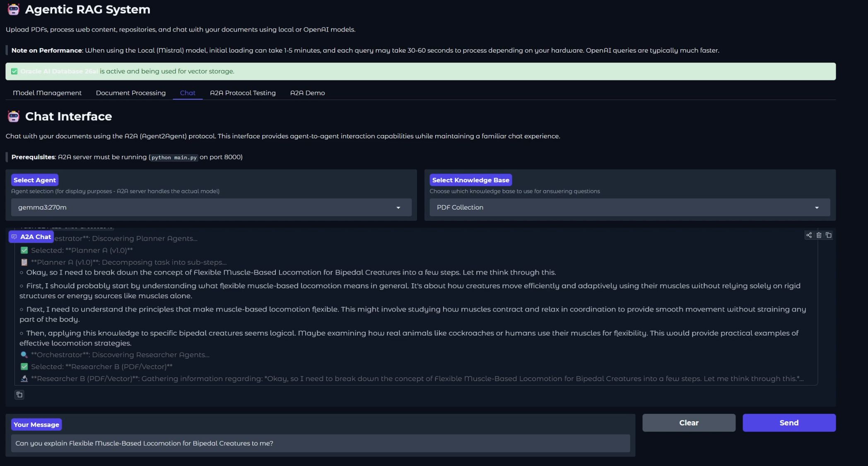Expand the Select Agent selector arrow
This screenshot has width=868, height=466.
(x=399, y=208)
